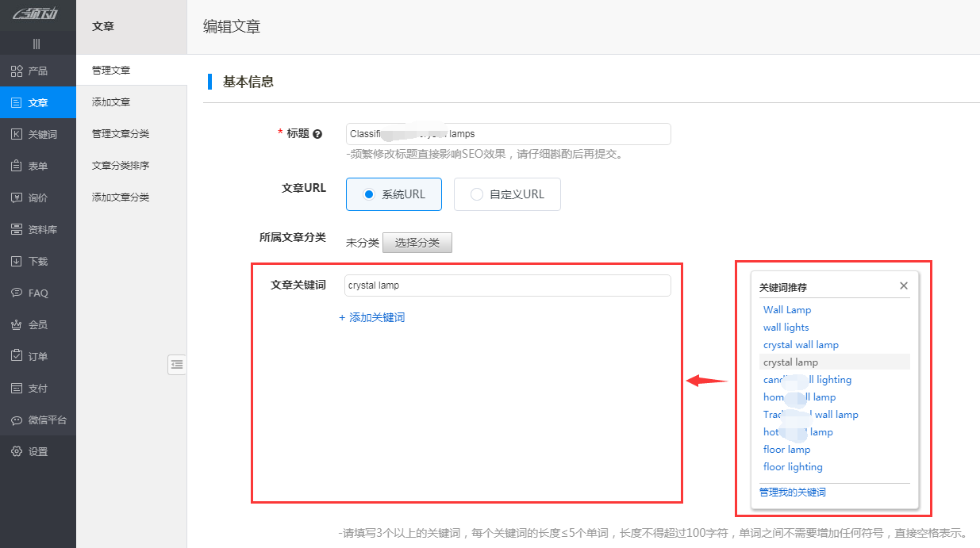Expand the side panel via the small ≡ handle
The image size is (980, 548).
177,365
